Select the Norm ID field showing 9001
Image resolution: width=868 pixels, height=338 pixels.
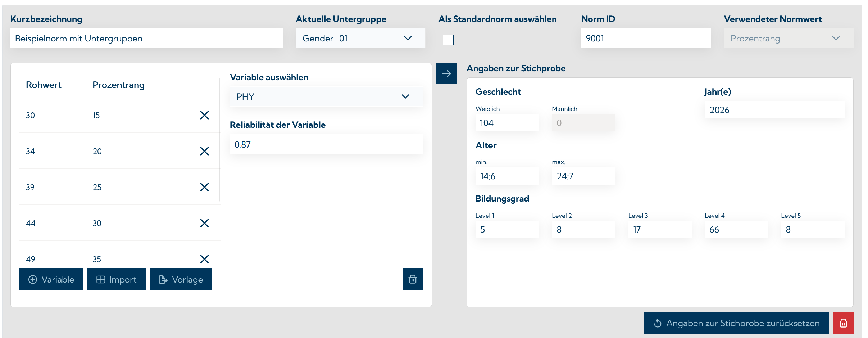[x=646, y=38]
